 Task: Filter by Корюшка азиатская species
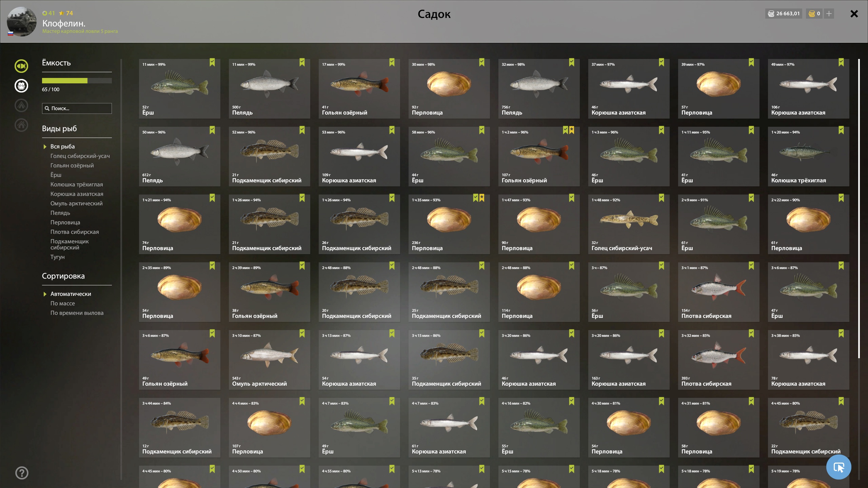77,194
